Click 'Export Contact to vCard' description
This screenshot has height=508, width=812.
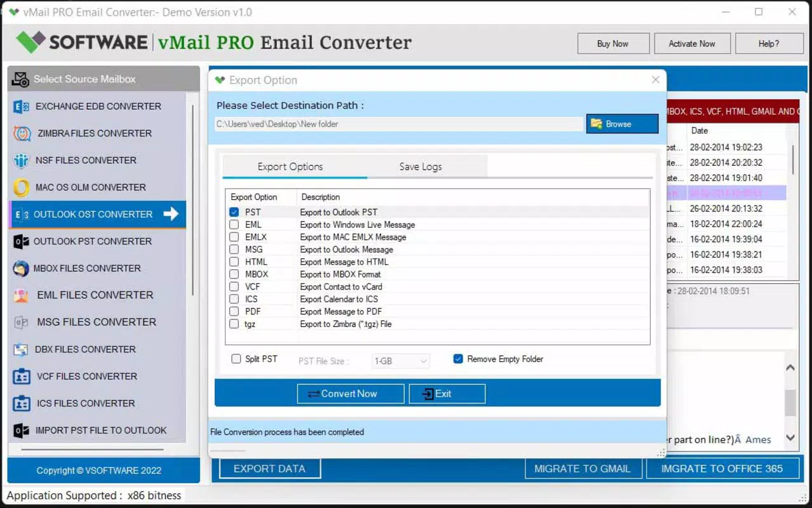click(x=341, y=287)
